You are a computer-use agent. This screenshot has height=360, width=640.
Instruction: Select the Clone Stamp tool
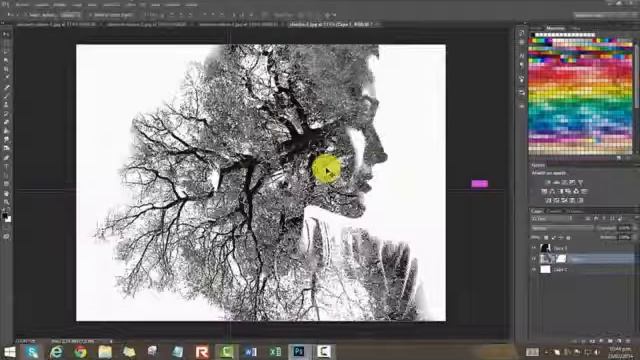(x=6, y=105)
